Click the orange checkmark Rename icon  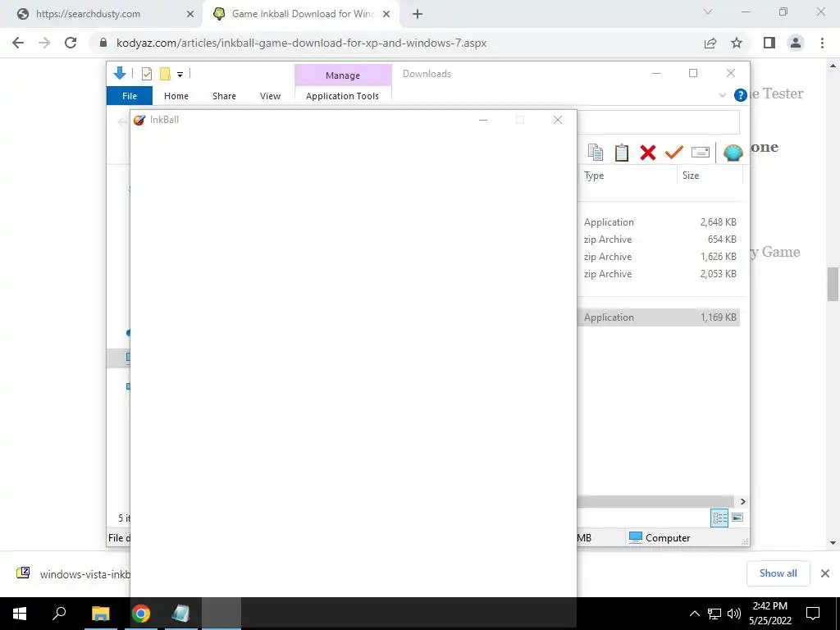[674, 153]
